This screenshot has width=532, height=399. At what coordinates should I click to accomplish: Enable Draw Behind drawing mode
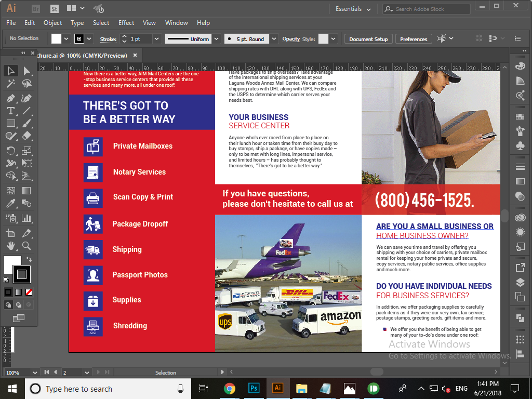pos(18,305)
